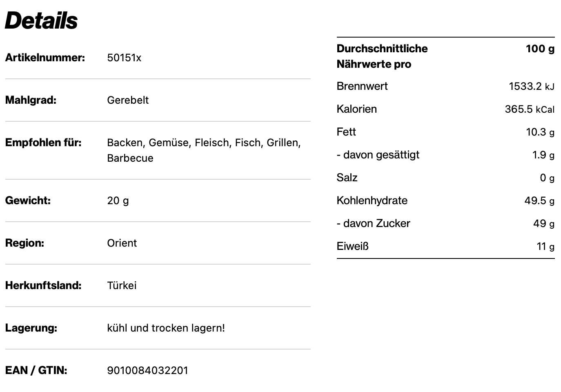Select the Brennwert value 1533.2 kJ
This screenshot has height=392, width=561.
[x=531, y=86]
